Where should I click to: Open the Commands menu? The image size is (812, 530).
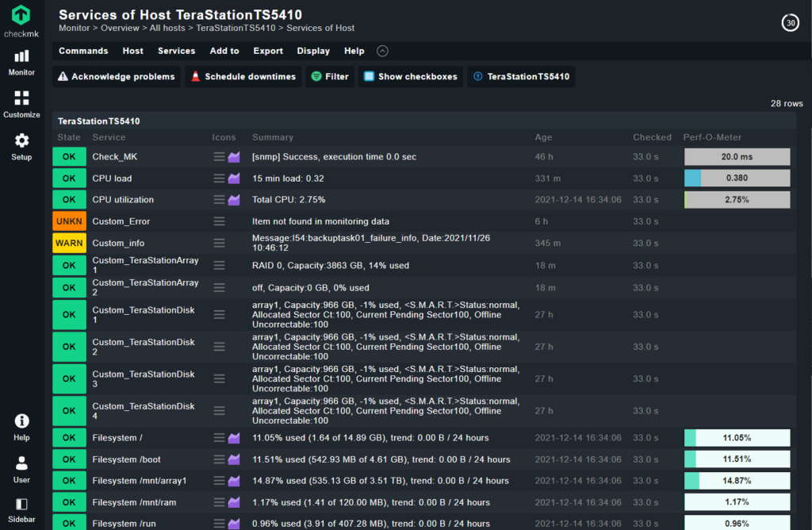83,51
